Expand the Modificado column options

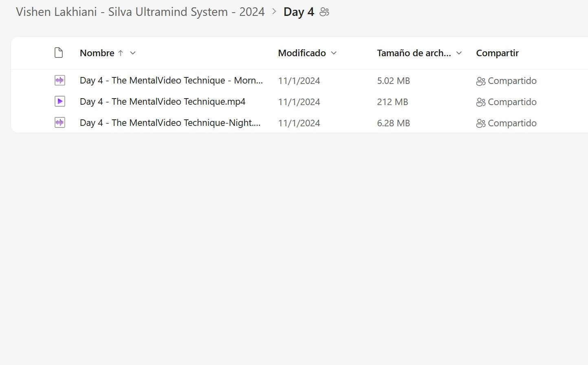click(x=334, y=53)
